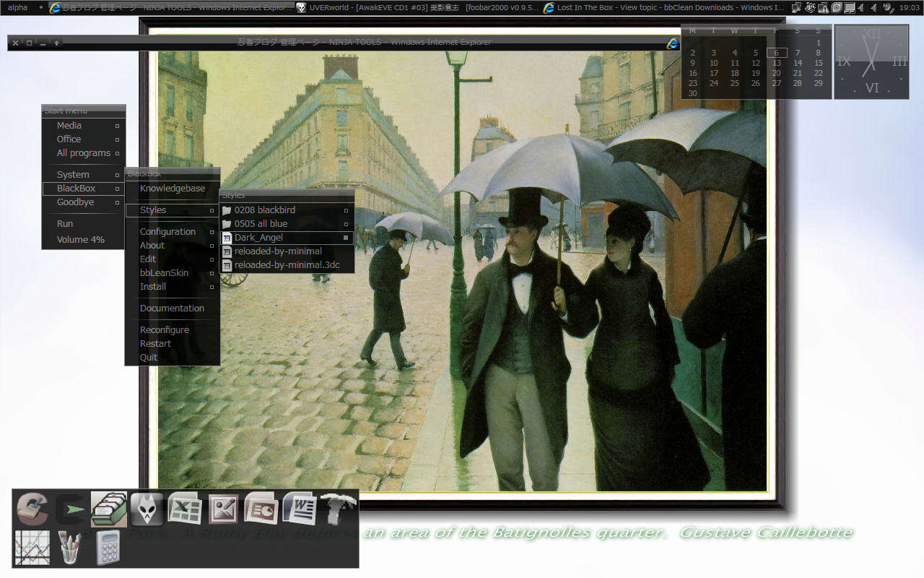Choose Quit in BlackBox menu
The height and width of the screenshot is (578, 924).
click(173, 358)
